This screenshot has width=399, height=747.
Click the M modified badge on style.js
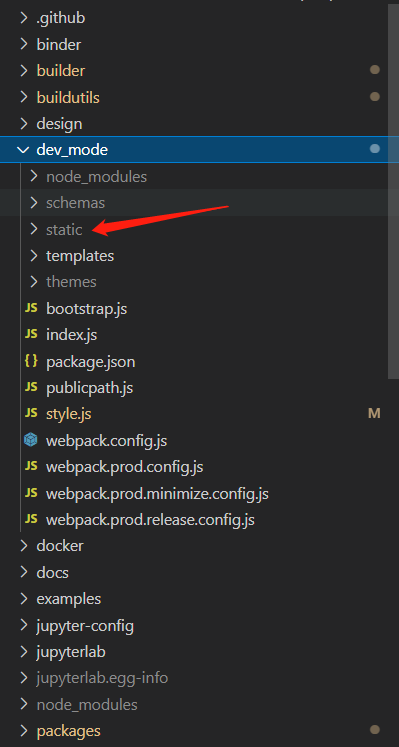click(x=374, y=414)
